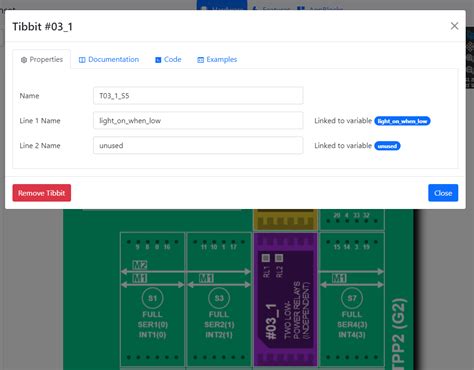Viewport: 474px width, 370px height.
Task: Open the light_on_when_low variable badge
Action: (402, 121)
